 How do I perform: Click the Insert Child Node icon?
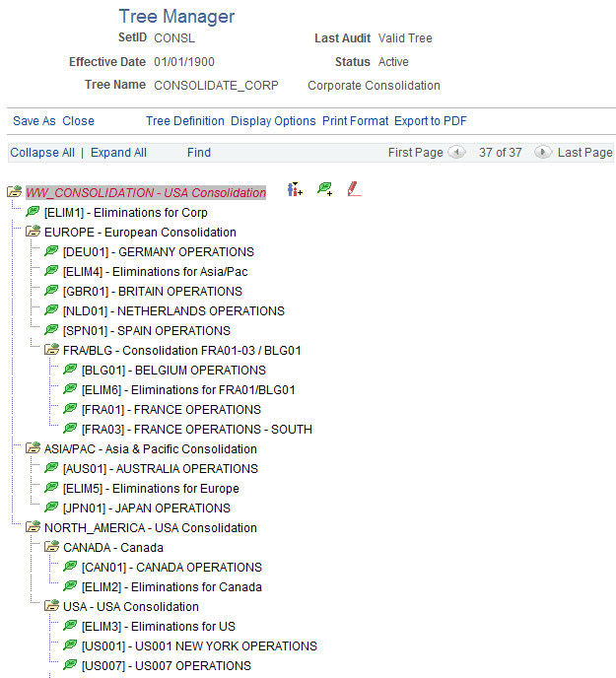pos(295,189)
